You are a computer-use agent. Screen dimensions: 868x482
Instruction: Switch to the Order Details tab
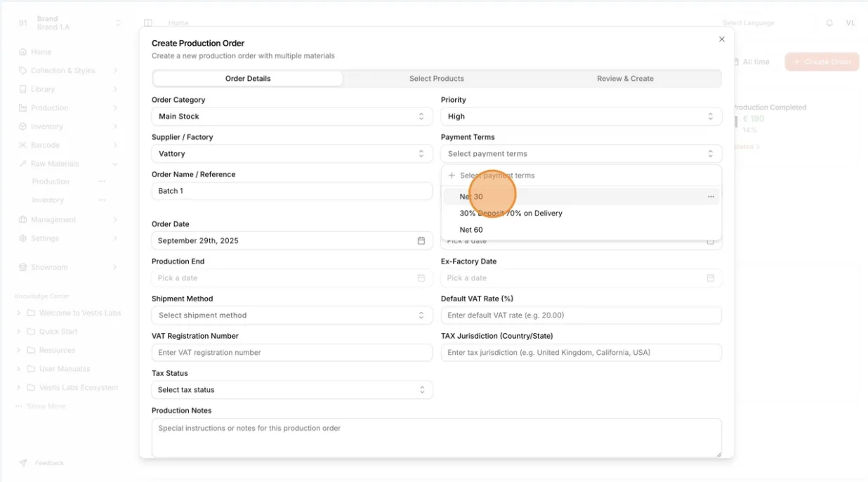point(248,79)
